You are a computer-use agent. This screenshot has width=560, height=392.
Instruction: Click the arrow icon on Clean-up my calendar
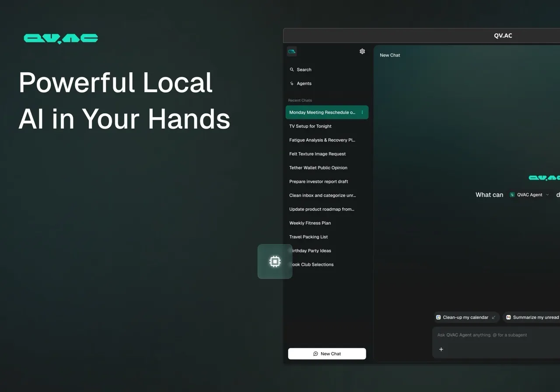click(493, 317)
